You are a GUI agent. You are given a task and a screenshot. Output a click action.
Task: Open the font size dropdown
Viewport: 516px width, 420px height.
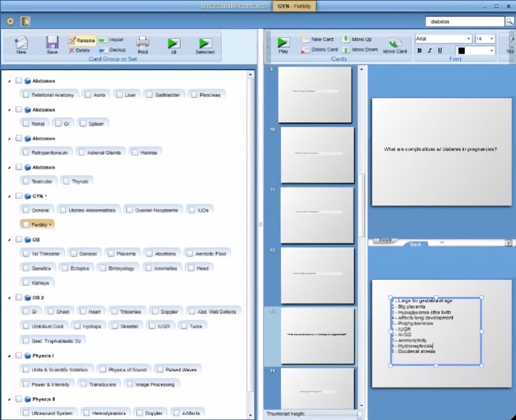pyautogui.click(x=491, y=39)
